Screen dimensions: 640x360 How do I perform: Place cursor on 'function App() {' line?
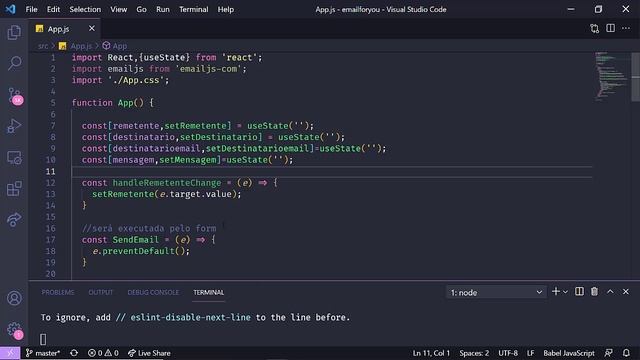(113, 103)
